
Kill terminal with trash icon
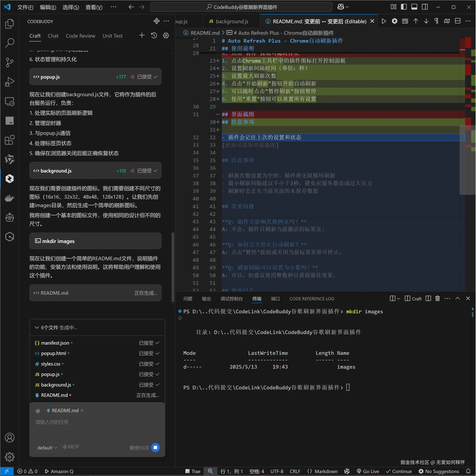tap(438, 298)
